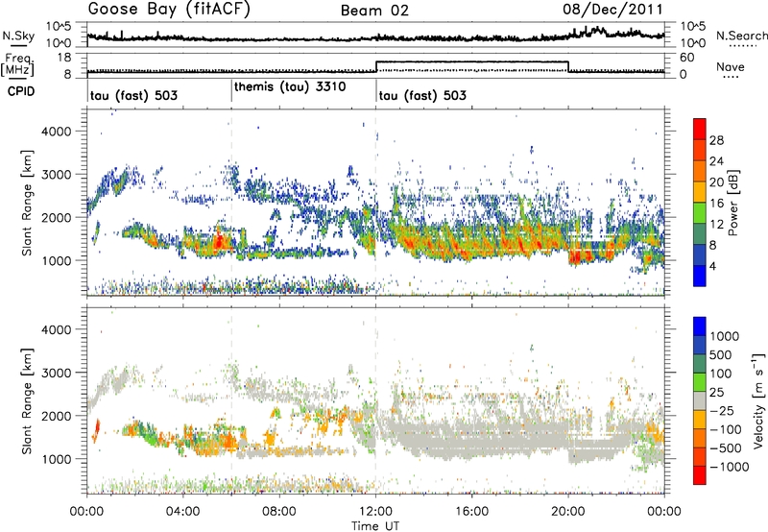Click the 'Goose Bay (fitACF)' title text

coord(169,10)
